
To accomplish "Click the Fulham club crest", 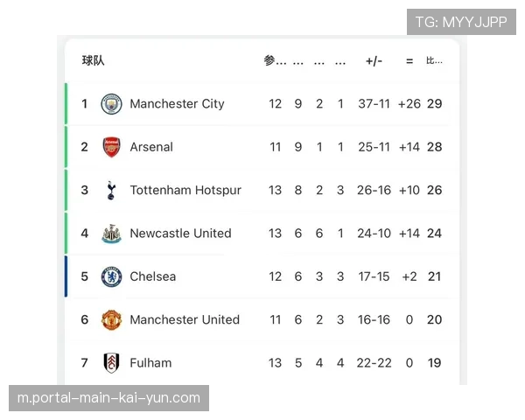I will [111, 362].
